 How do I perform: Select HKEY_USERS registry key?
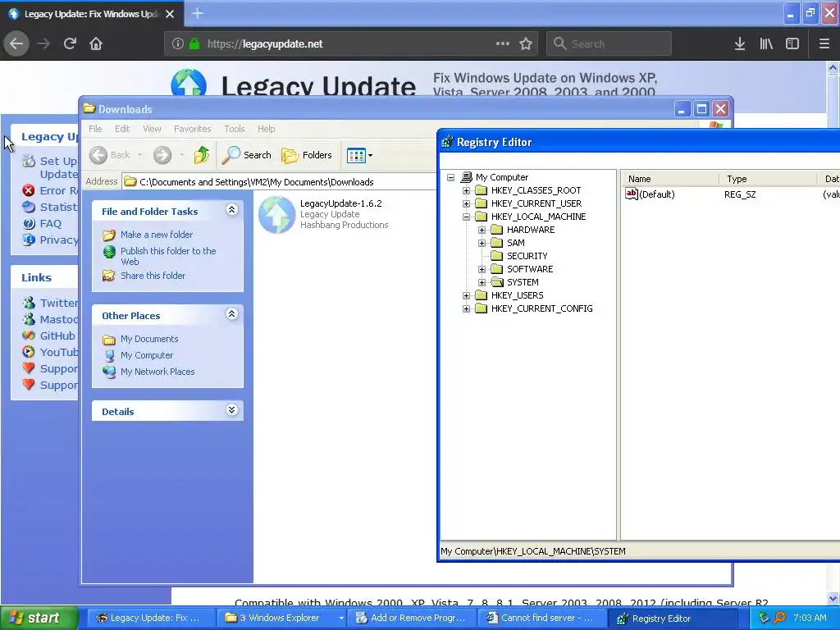tap(517, 295)
